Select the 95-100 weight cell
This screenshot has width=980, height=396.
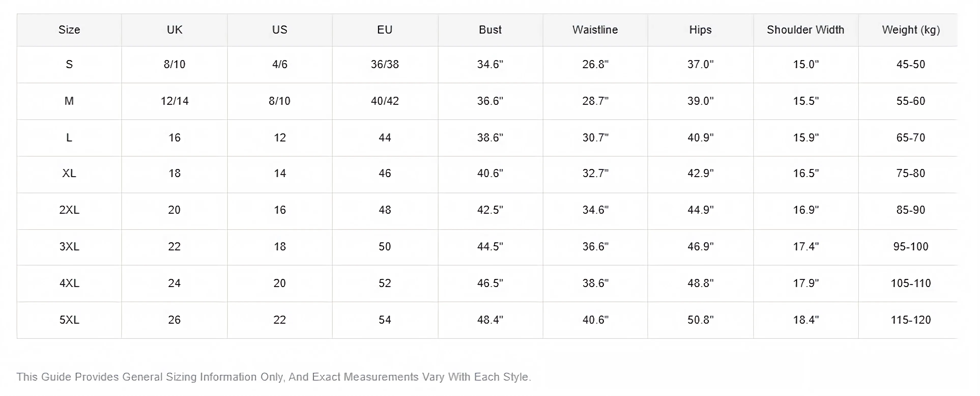coord(911,247)
